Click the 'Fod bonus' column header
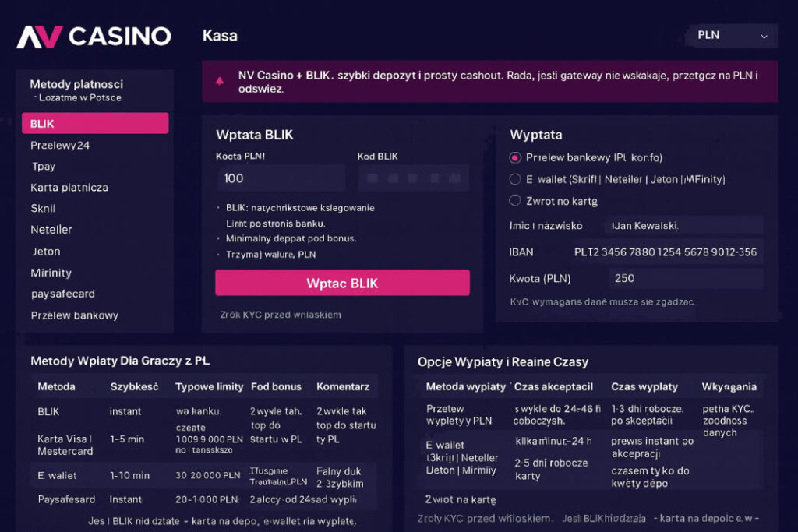The image size is (798, 532). (276, 386)
